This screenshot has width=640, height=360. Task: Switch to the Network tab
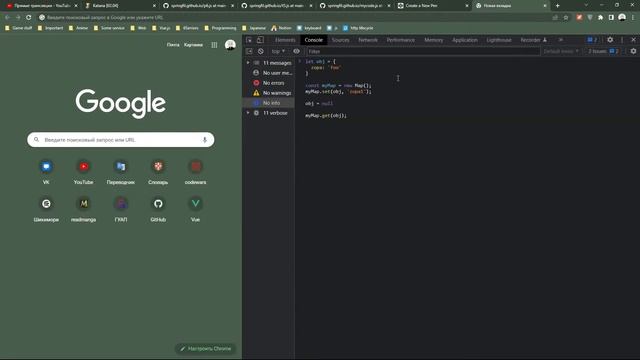pos(368,40)
